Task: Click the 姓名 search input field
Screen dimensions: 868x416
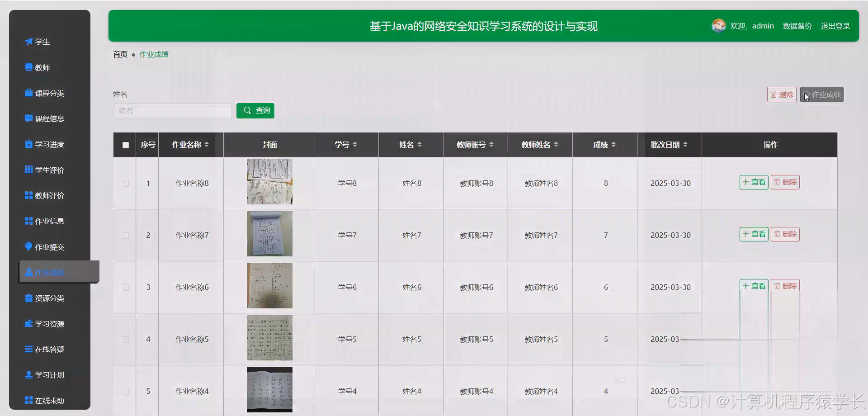Action: (x=172, y=110)
